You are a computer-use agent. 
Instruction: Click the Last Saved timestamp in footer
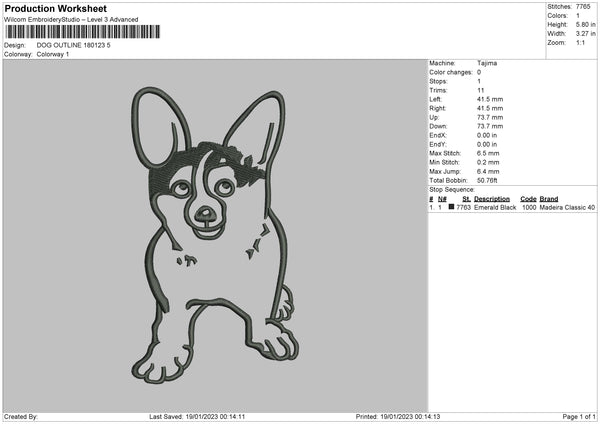coord(200,416)
